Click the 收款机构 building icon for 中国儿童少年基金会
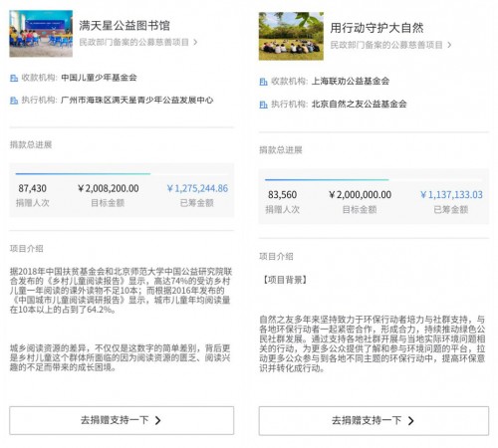The width and height of the screenshot is (498, 448). pyautogui.click(x=14, y=78)
